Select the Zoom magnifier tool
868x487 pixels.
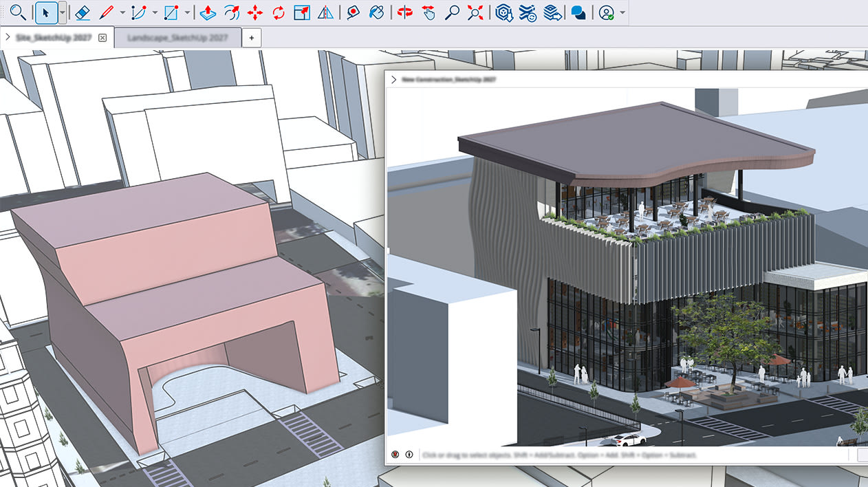452,12
